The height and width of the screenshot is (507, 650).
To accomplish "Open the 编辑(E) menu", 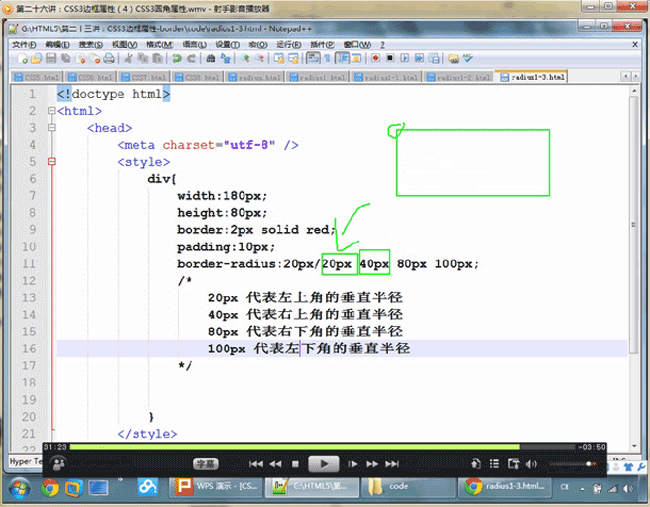I will pos(57,44).
